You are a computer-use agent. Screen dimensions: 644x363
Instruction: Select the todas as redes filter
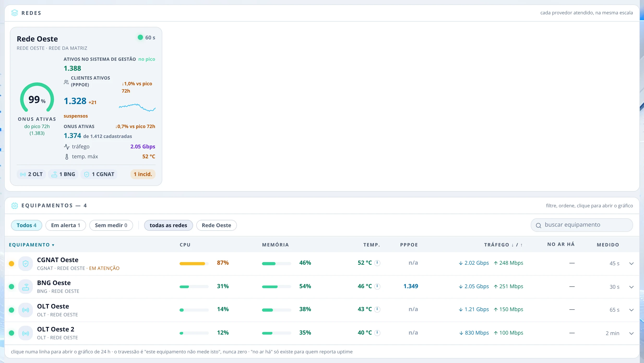(169, 225)
